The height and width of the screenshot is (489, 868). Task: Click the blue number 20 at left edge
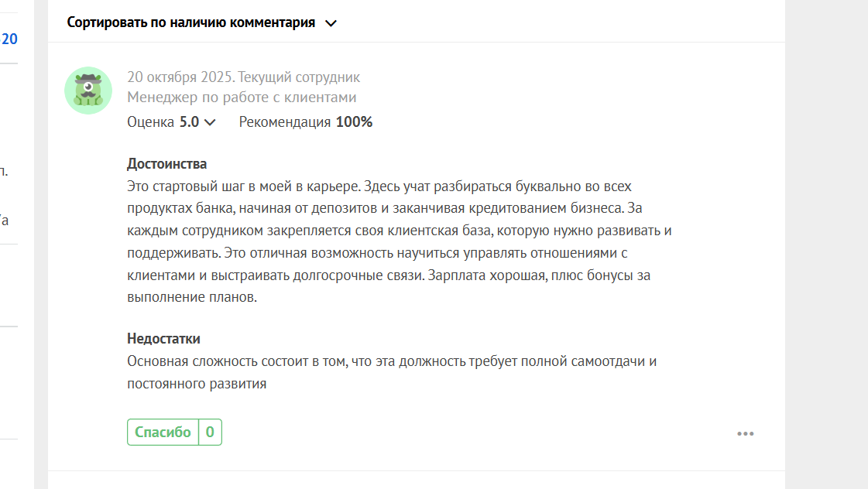(x=9, y=39)
